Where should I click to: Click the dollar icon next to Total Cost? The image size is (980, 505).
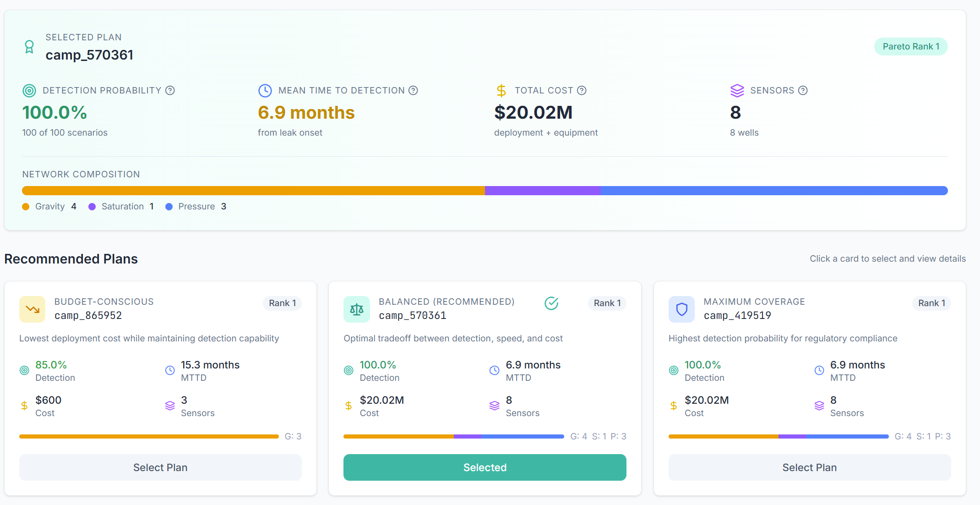click(x=501, y=90)
